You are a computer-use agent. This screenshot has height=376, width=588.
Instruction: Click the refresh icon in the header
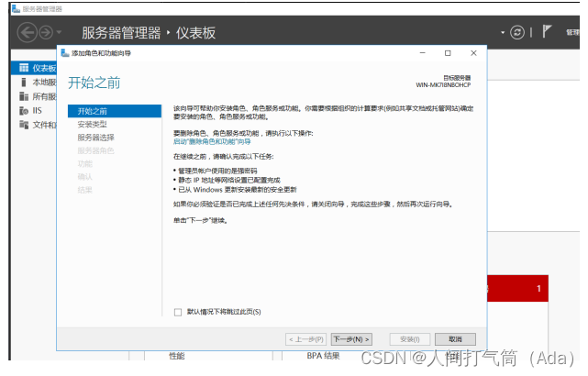(518, 32)
